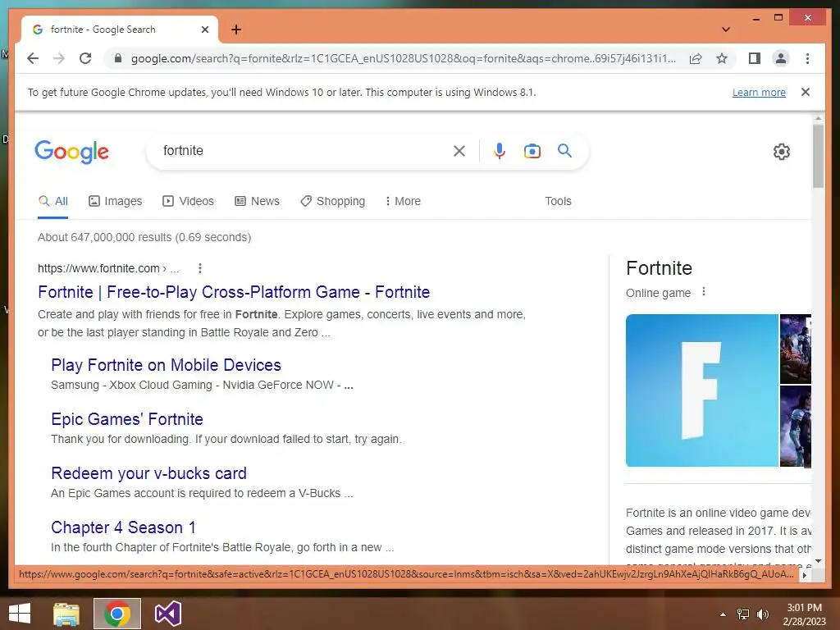This screenshot has width=840, height=630.
Task: Click the browser forward arrow
Action: coord(59,58)
